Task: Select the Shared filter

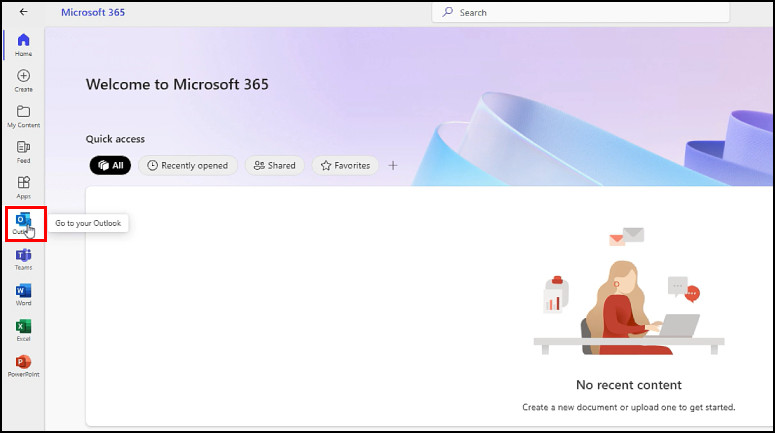Action: pos(275,166)
